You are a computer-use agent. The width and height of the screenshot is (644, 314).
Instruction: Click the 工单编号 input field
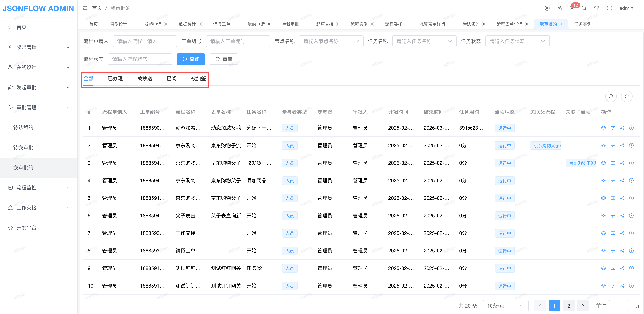click(x=238, y=41)
